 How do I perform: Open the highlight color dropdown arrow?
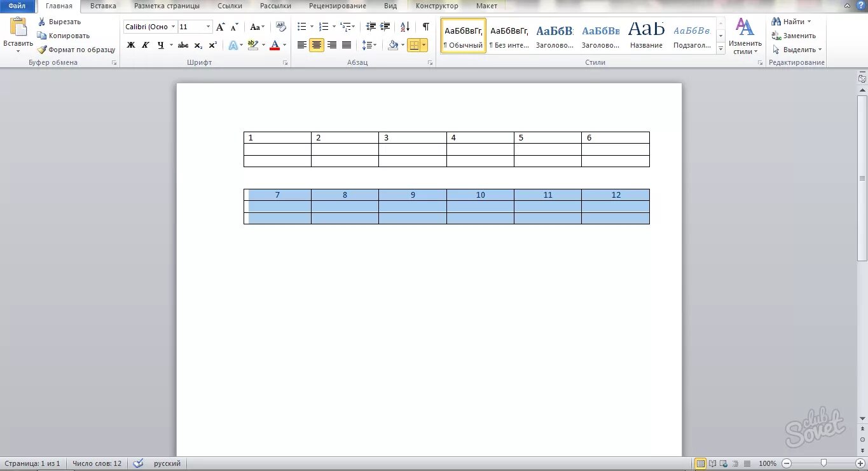[x=263, y=45]
